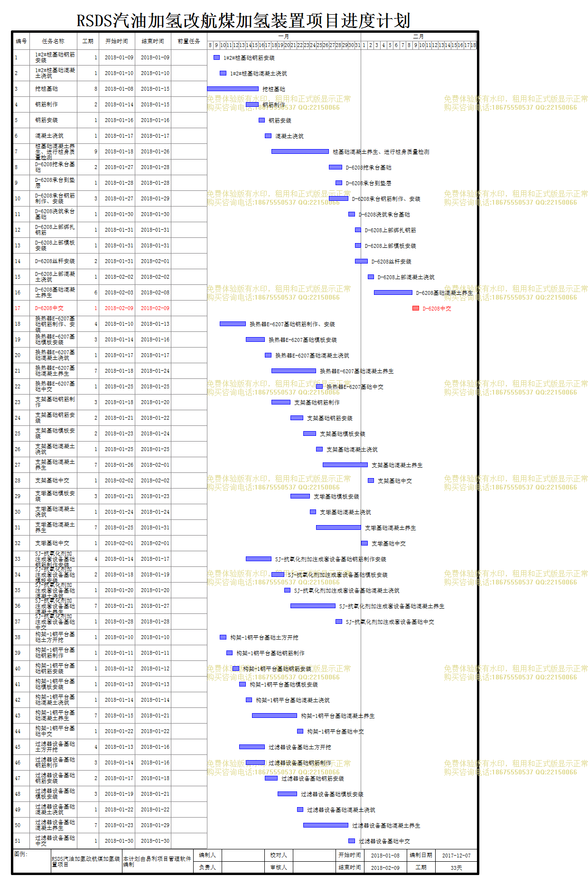The height and width of the screenshot is (885, 588).
Task: Click the SJ-抗氧化剂 基础混凝土养生 Gantt bar in row 36
Action: 313,606
